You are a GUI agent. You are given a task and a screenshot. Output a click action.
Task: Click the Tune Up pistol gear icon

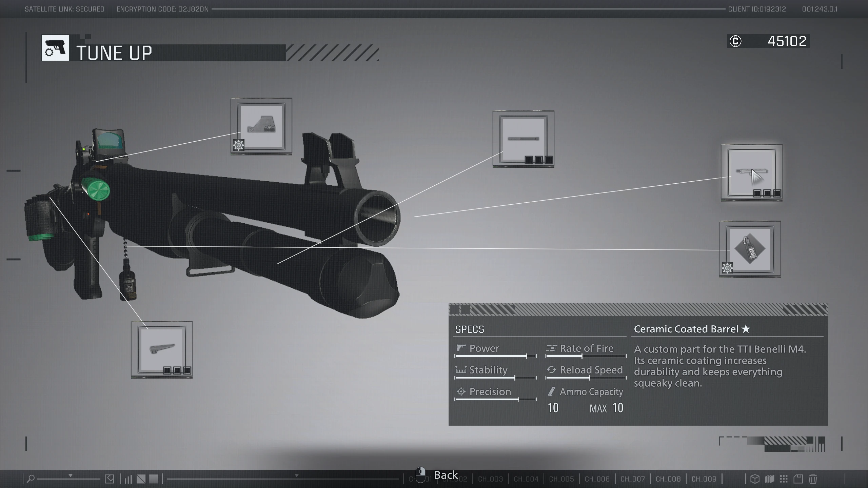coord(55,48)
